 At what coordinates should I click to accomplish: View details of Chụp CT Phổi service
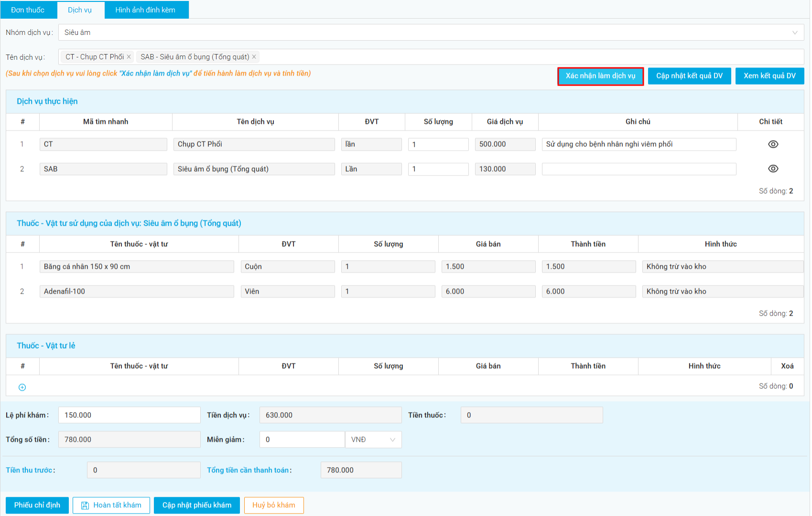point(773,144)
